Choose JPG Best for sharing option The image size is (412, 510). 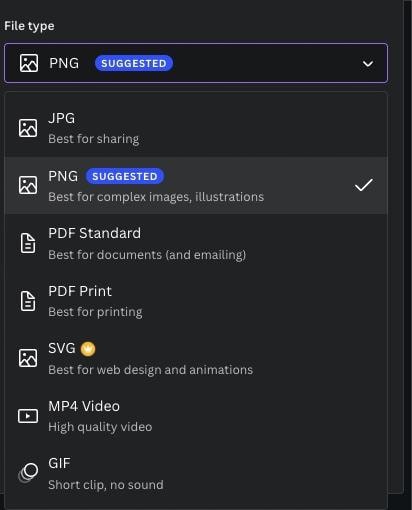pyautogui.click(x=196, y=128)
